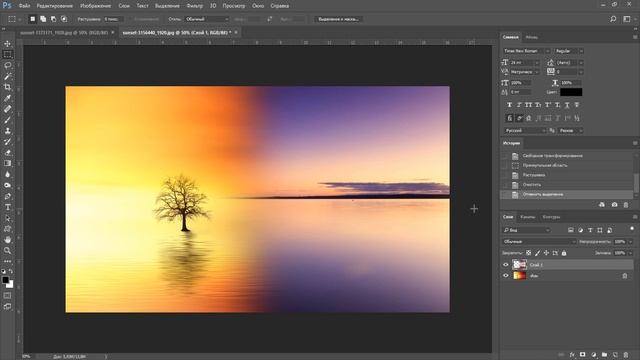640x360 pixels.
Task: Open the font size dropdown
Action: tap(537, 62)
